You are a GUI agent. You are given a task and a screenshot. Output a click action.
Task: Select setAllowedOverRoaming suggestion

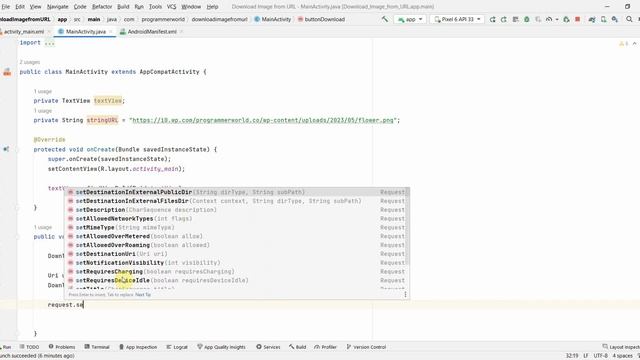click(237, 245)
